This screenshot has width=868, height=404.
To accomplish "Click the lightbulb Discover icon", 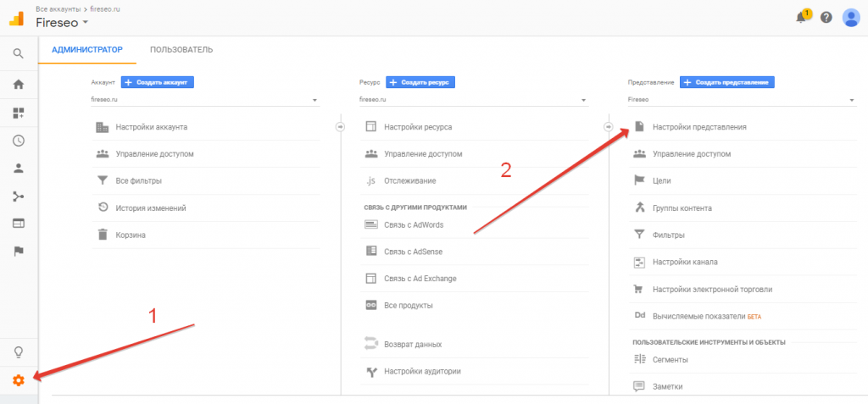I will [18, 352].
